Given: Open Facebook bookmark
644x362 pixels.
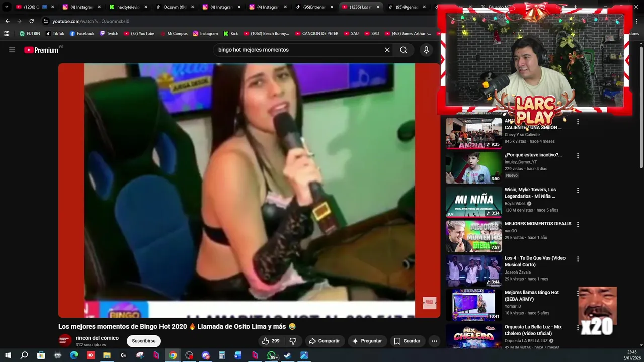Looking at the screenshot, I should pyautogui.click(x=82, y=34).
